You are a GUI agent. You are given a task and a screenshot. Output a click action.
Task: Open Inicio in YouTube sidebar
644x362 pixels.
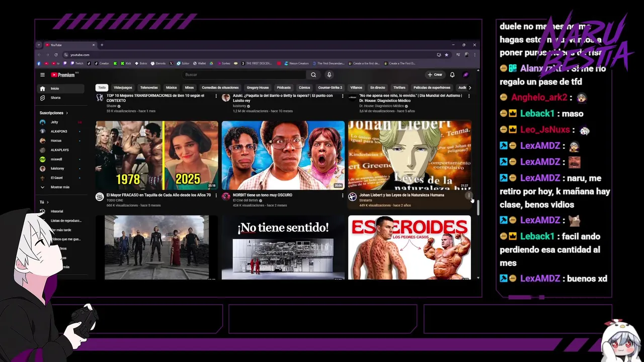pos(61,88)
